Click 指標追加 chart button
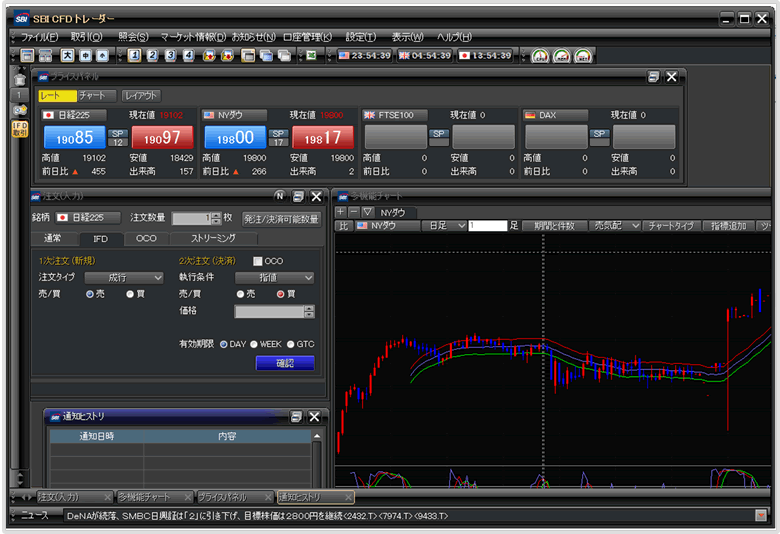The width and height of the screenshot is (780, 534). 729,225
